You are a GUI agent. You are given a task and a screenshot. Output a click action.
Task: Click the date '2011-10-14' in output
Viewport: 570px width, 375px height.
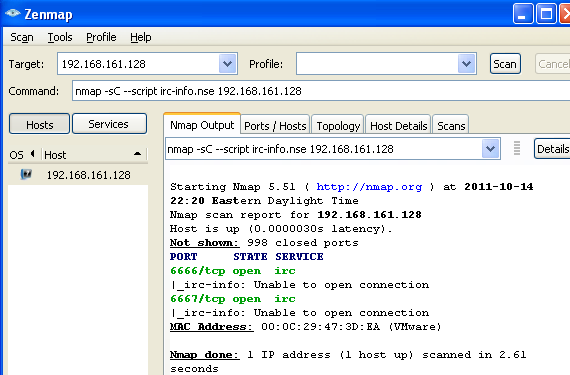point(499,187)
